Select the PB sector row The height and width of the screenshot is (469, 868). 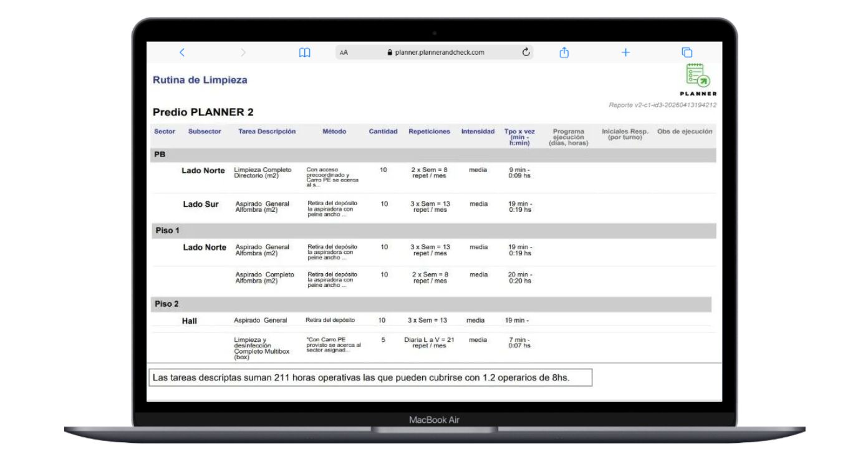coord(434,155)
